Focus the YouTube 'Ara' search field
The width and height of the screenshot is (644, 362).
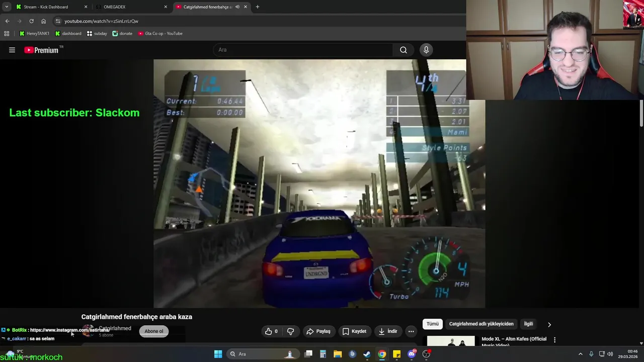click(303, 50)
